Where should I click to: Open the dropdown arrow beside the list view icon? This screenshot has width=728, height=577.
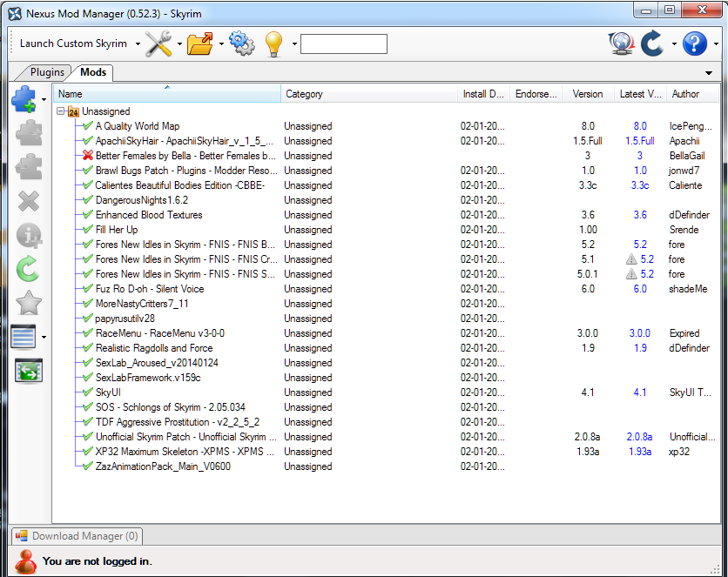click(44, 337)
